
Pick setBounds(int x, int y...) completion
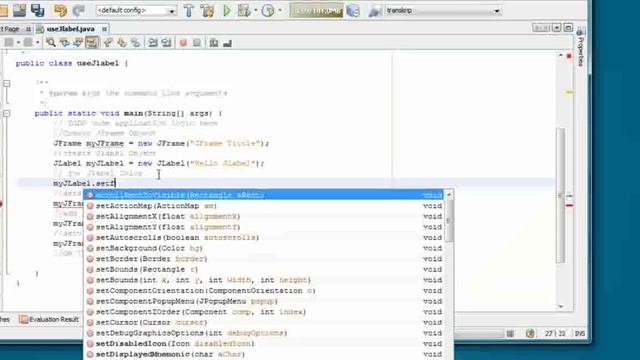264,280
